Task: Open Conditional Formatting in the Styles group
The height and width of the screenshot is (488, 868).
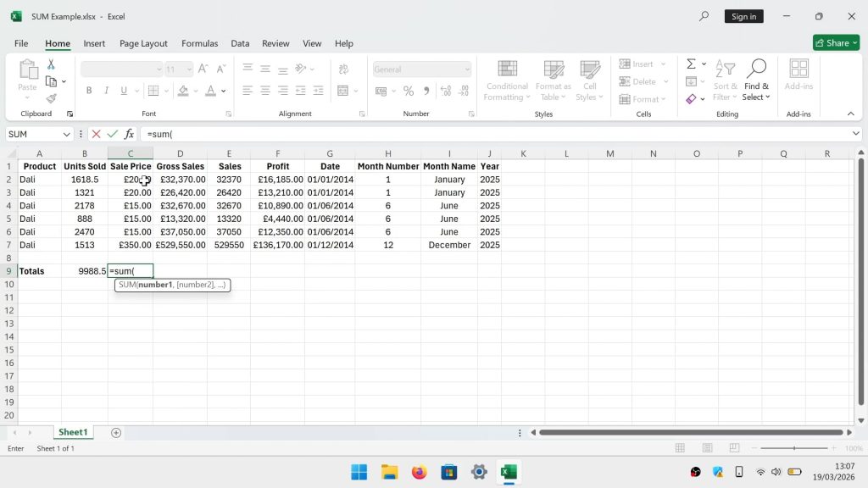Action: 506,81
